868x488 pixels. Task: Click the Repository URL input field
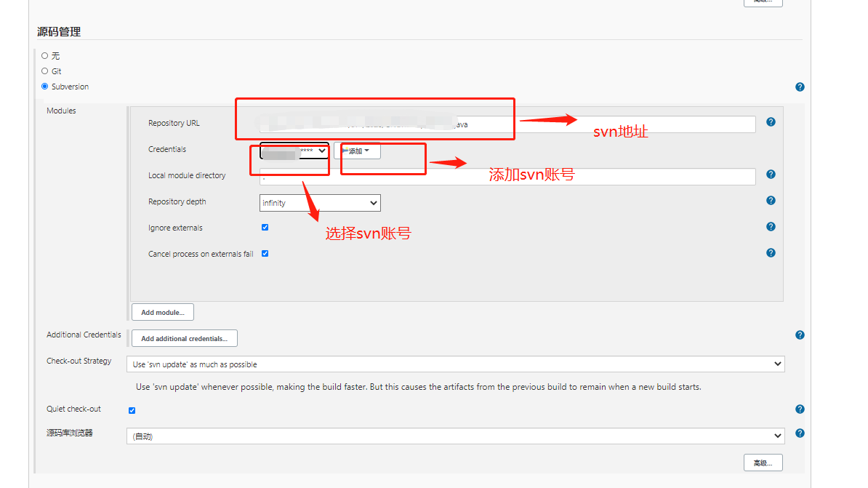tap(507, 124)
